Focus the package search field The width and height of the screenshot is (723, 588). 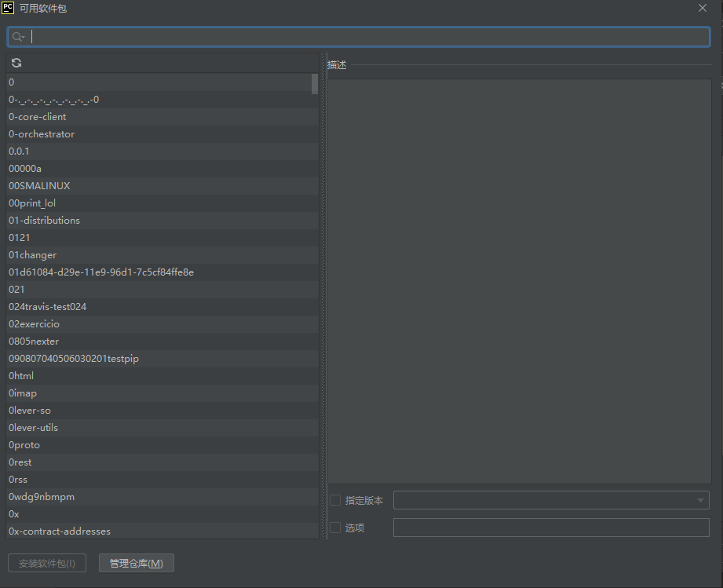pos(358,37)
